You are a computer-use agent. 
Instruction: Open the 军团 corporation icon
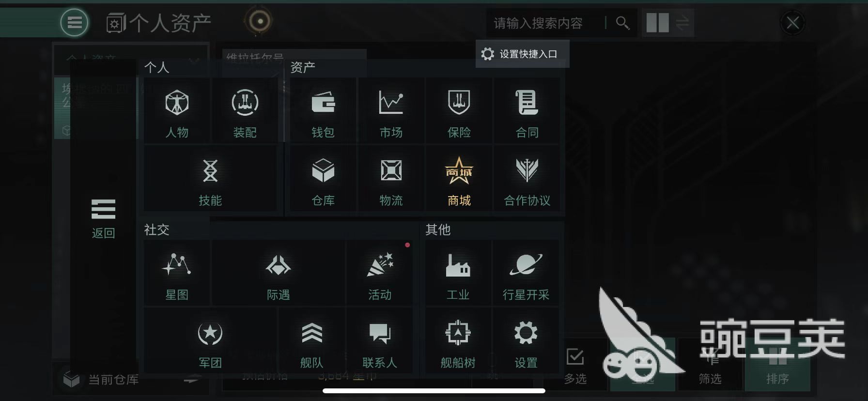point(210,341)
